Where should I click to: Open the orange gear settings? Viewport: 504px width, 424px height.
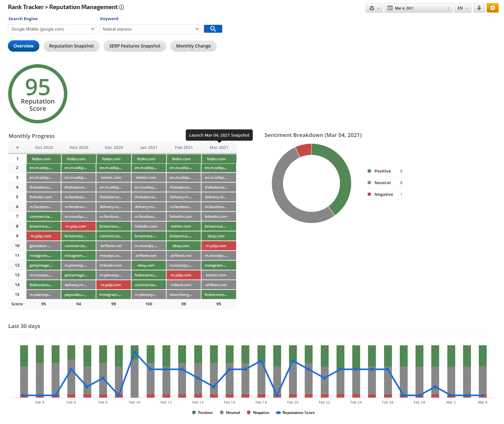pos(492,8)
